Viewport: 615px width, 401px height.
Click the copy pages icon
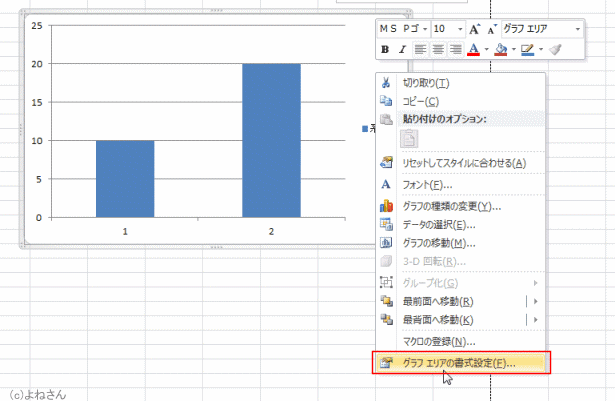pyautogui.click(x=386, y=101)
